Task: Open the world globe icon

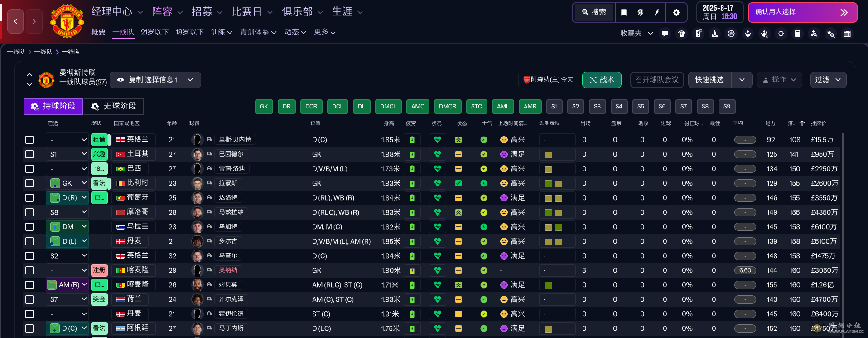Action: 640,12
